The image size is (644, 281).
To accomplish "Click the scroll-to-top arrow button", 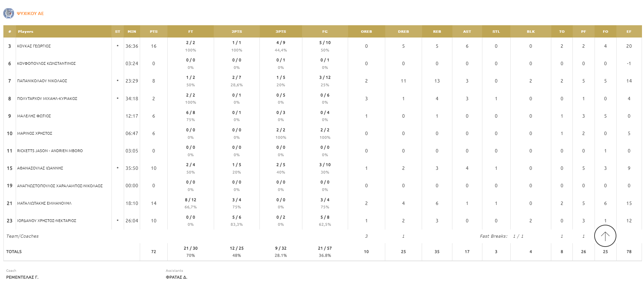I will click(605, 236).
